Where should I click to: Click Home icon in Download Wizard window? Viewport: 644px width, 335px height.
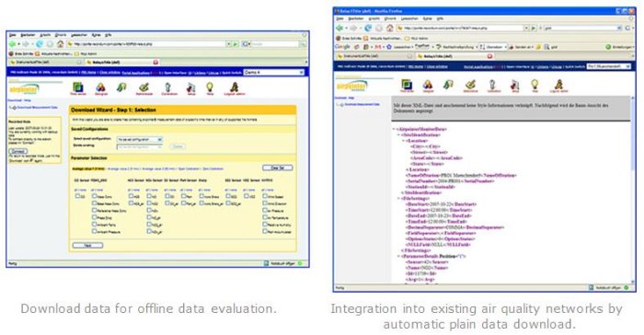(60, 44)
